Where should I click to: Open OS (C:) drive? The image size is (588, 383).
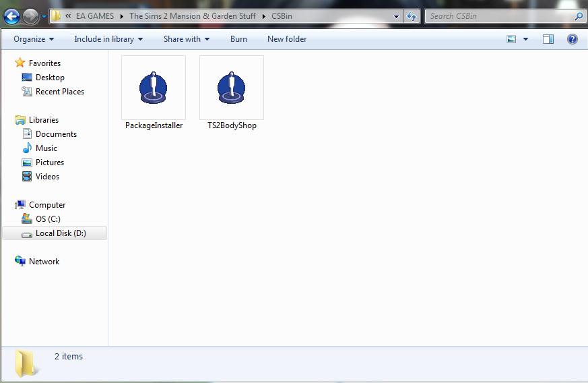coord(48,219)
